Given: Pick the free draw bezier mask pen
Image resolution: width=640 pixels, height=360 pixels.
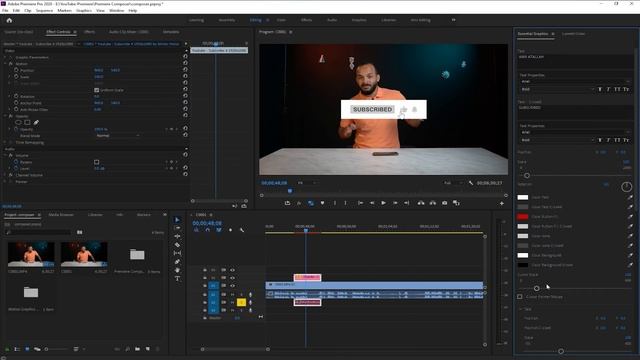Looking at the screenshot, I should [36, 122].
